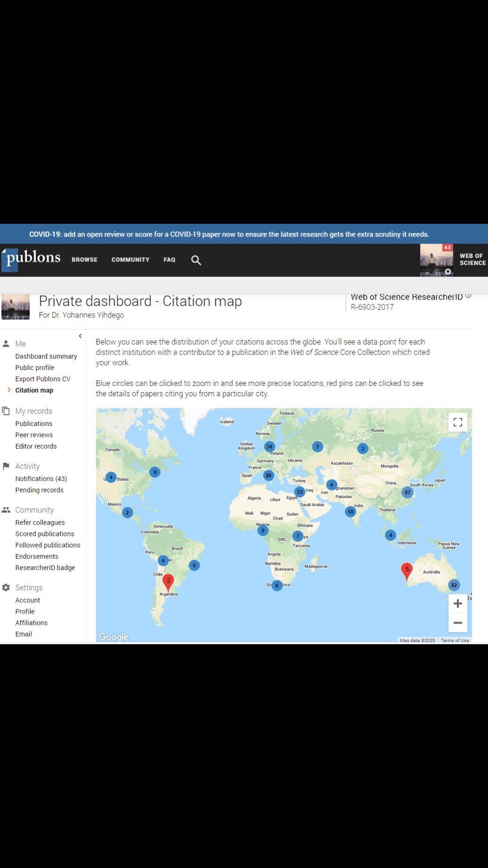Click the red pin in western Australia
The height and width of the screenshot is (868, 488).
pos(407,572)
